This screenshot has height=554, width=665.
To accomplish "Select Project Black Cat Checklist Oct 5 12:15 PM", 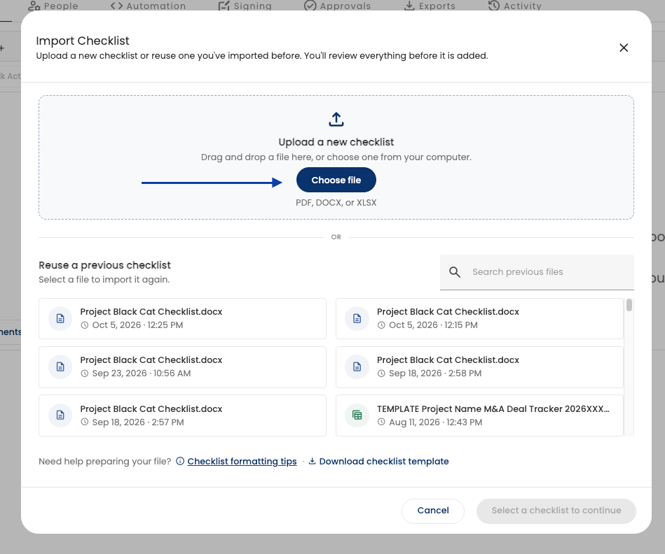I will 479,319.
